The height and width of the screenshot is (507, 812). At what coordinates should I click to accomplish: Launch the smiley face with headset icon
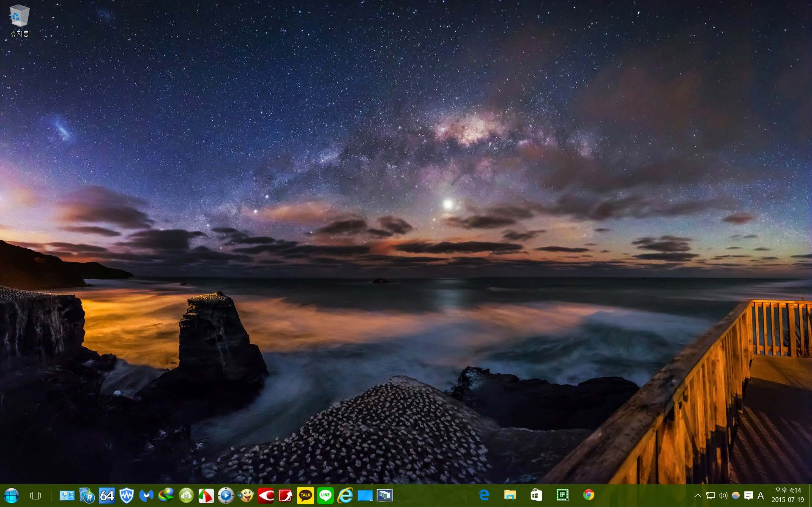click(246, 495)
